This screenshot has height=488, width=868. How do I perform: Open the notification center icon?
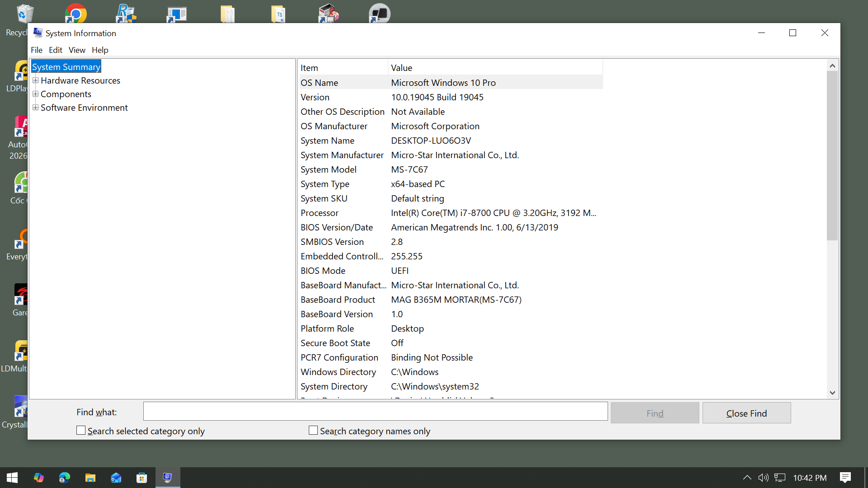pyautogui.click(x=845, y=478)
